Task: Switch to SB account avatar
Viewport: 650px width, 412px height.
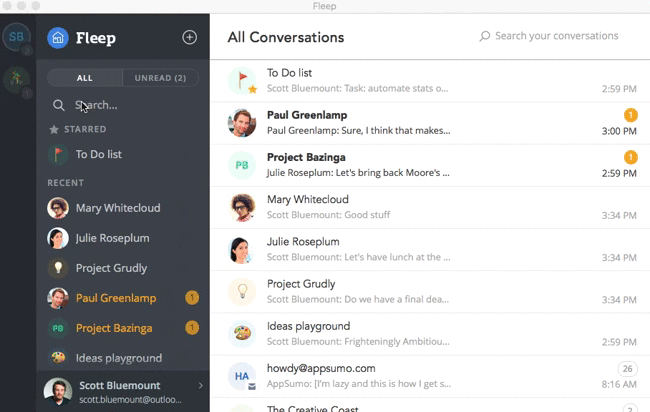Action: pos(16,37)
